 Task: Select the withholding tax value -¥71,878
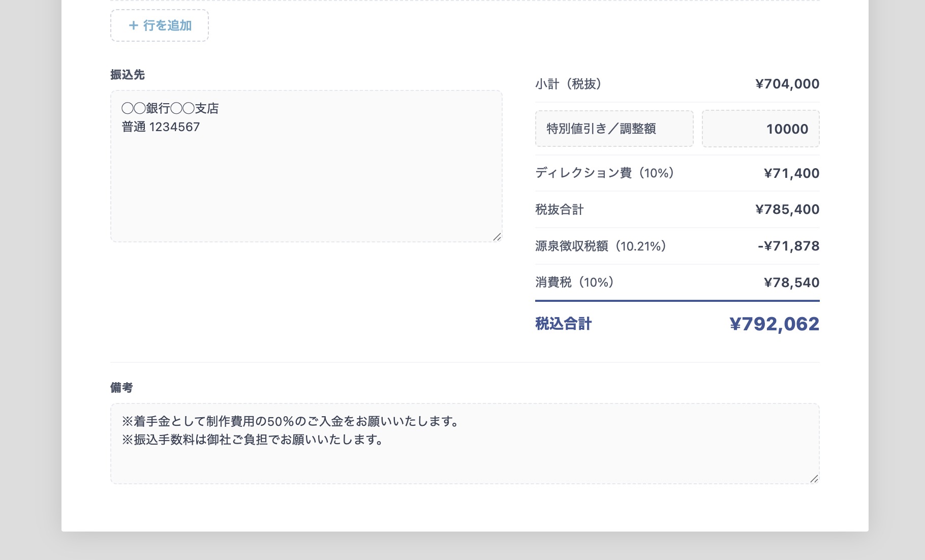[788, 246]
